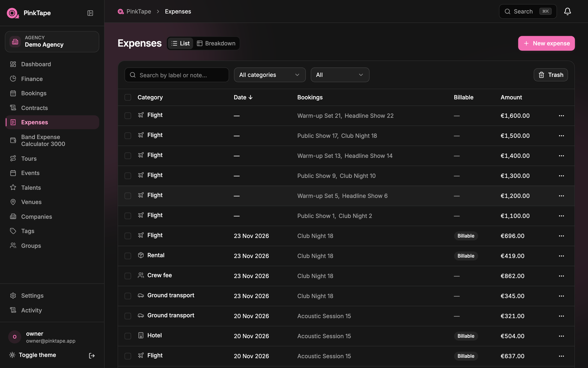Check the Warm-up Set 21 flight row
This screenshot has height=368, width=588.
[x=128, y=116]
